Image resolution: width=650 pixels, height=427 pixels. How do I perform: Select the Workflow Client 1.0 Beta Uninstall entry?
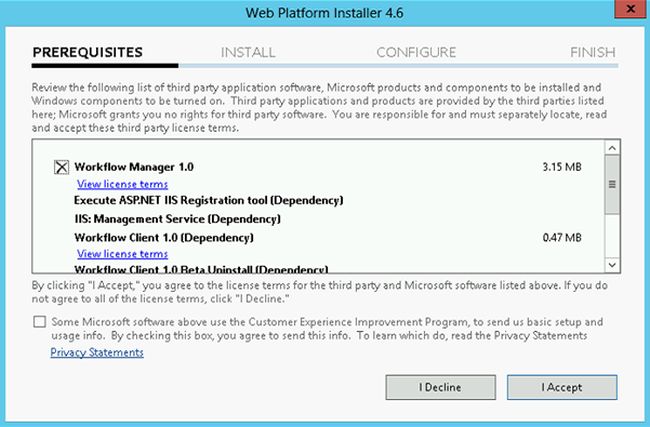[186, 269]
